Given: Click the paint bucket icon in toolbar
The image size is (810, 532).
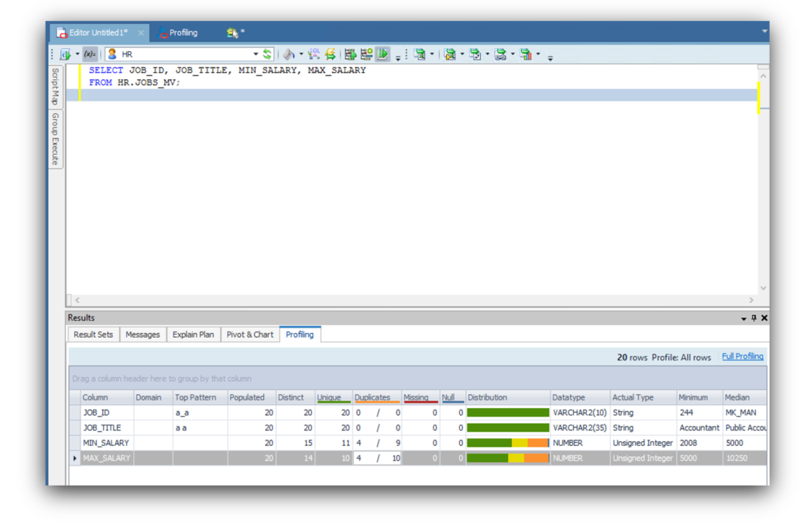Looking at the screenshot, I should pos(288,54).
